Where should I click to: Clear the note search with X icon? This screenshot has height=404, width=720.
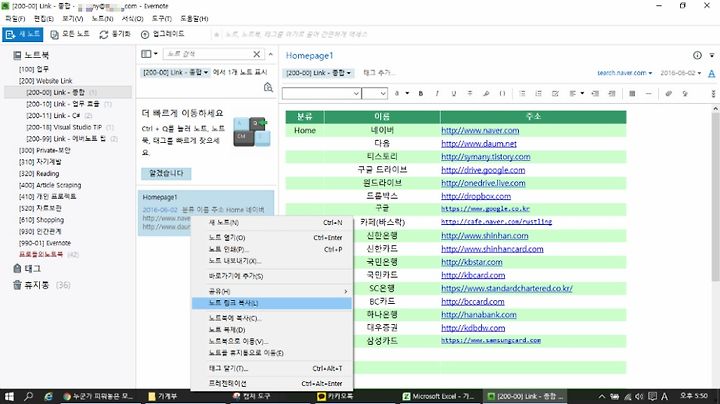point(257,54)
